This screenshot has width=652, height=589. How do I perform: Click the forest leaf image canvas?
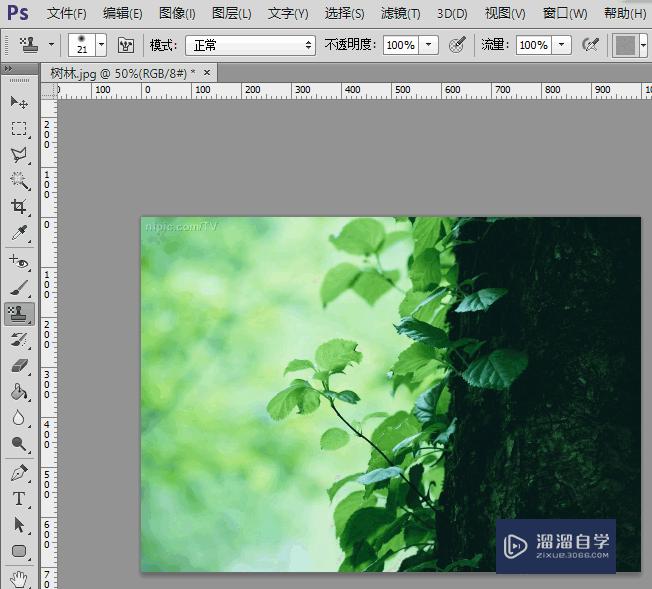click(391, 394)
